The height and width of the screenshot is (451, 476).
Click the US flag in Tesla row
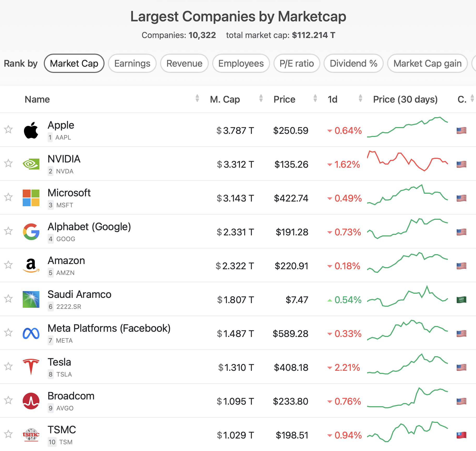[461, 367]
